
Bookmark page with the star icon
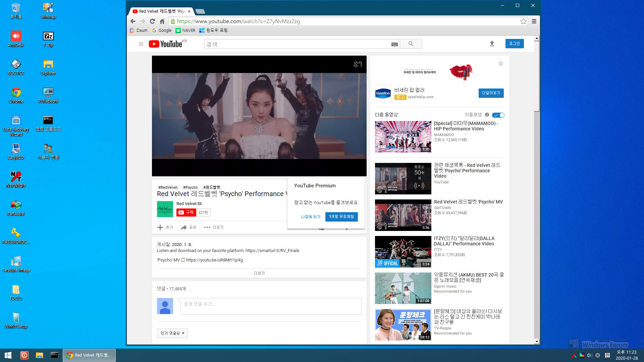pos(523,21)
